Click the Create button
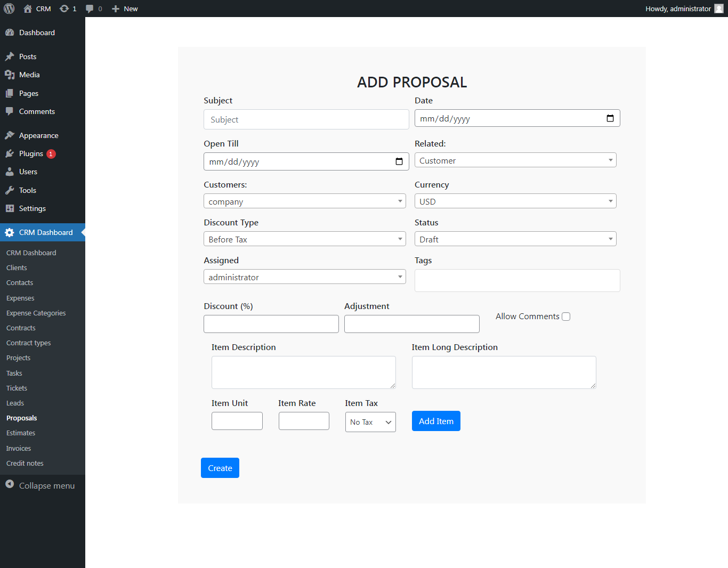 point(220,467)
